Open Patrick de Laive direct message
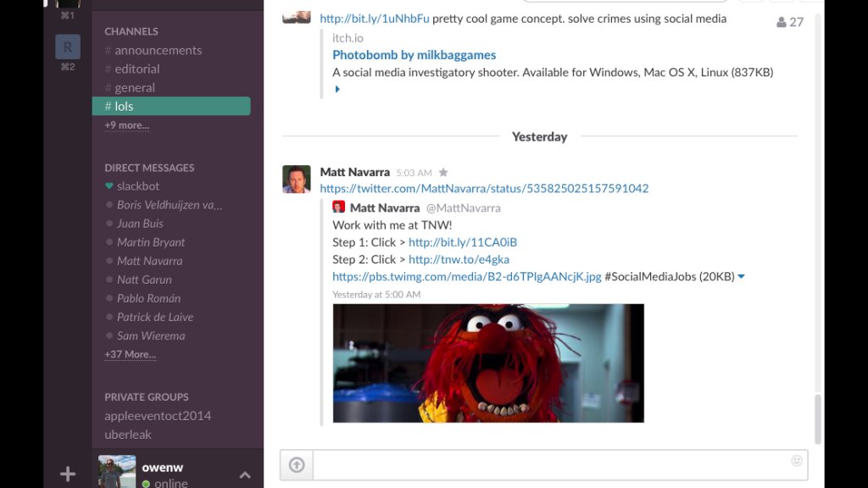This screenshot has height=488, width=868. click(155, 317)
